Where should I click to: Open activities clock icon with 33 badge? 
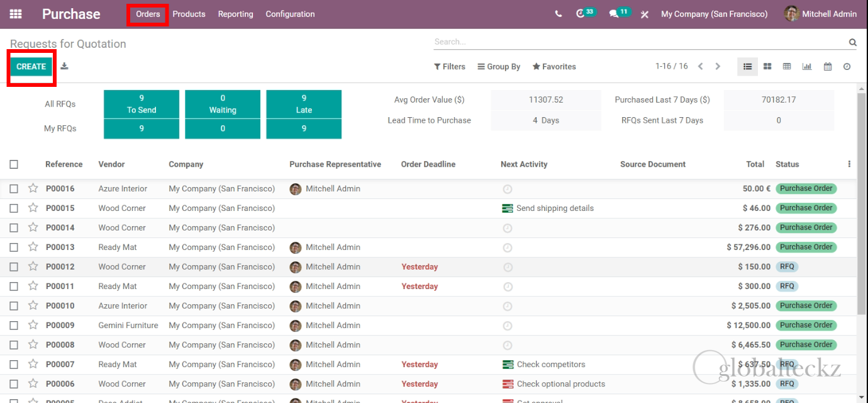click(585, 13)
